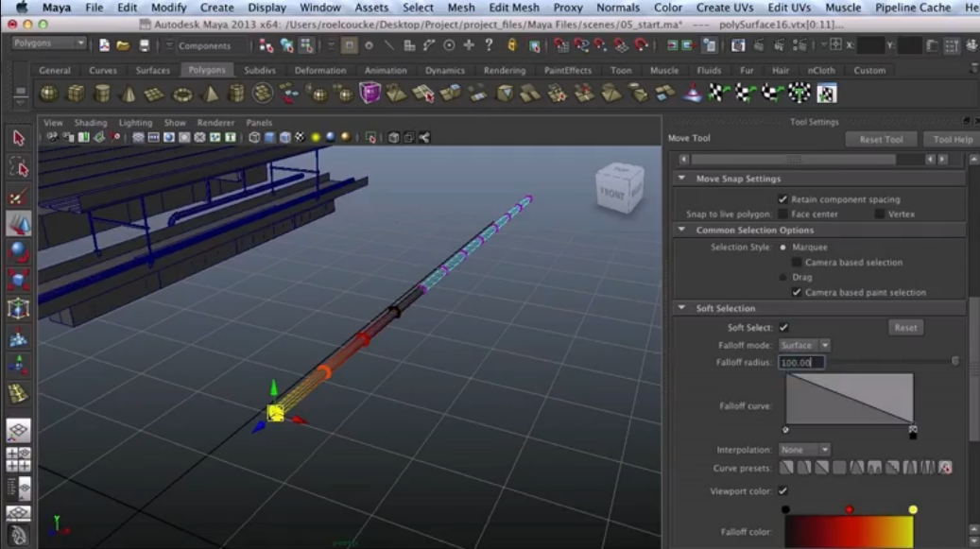Toggle Camera based paint selection checkbox

click(797, 292)
